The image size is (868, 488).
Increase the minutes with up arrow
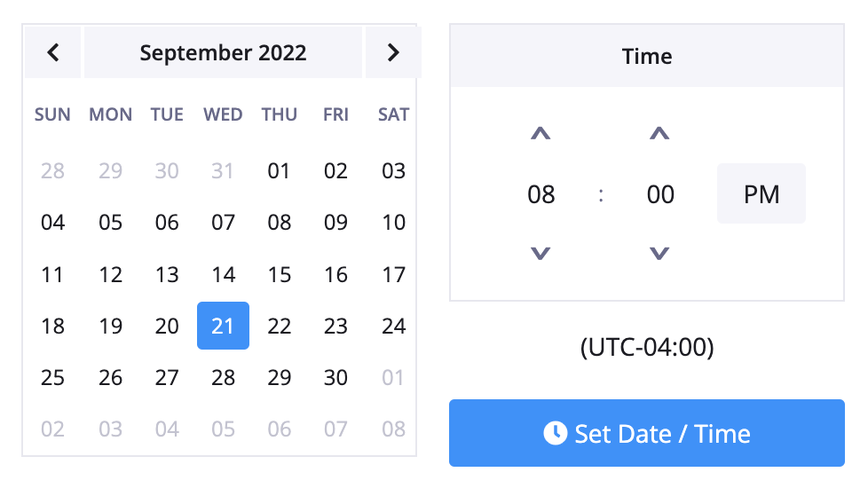coord(659,133)
